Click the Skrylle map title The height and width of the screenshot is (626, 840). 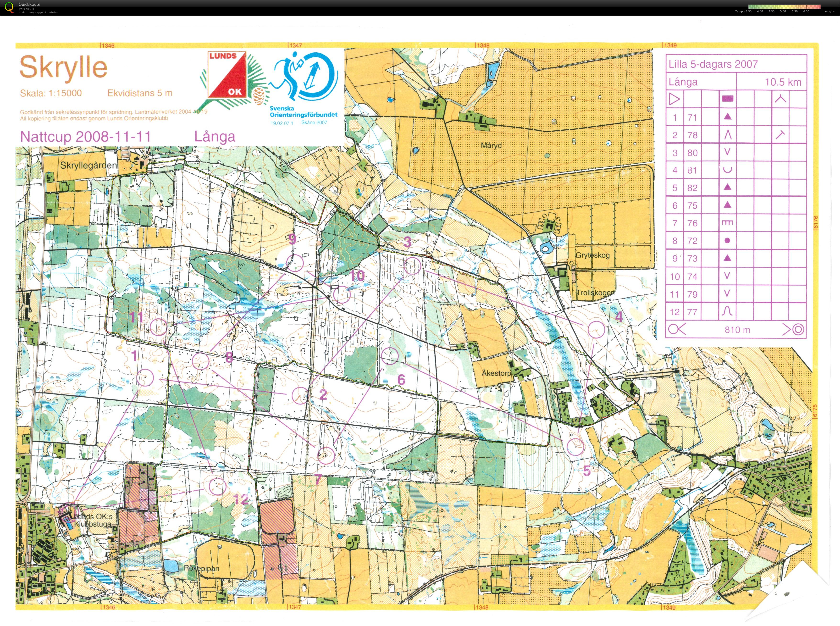pos(63,68)
